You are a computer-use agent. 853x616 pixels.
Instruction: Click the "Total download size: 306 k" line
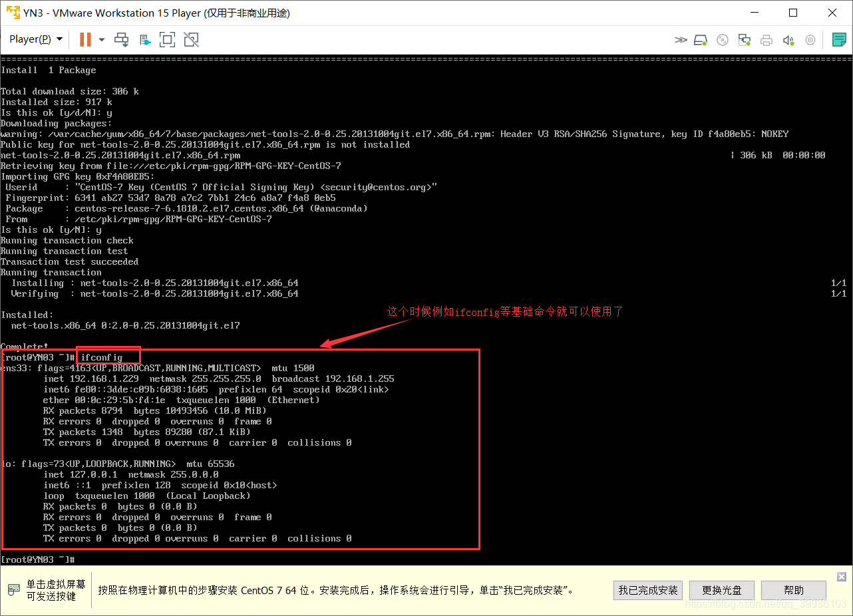(x=70, y=91)
